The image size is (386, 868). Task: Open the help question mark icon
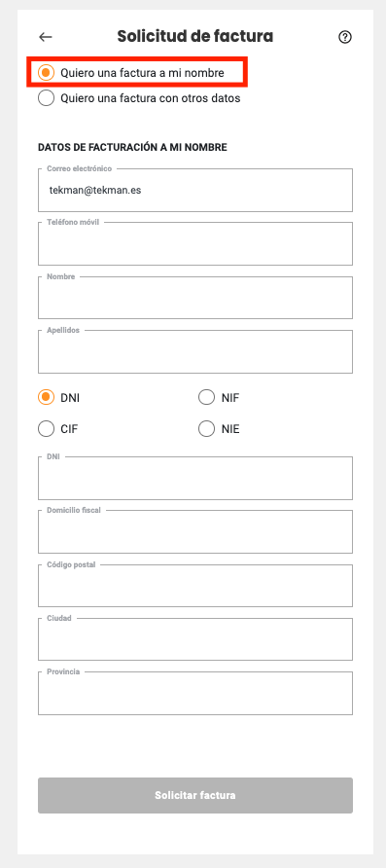[345, 37]
